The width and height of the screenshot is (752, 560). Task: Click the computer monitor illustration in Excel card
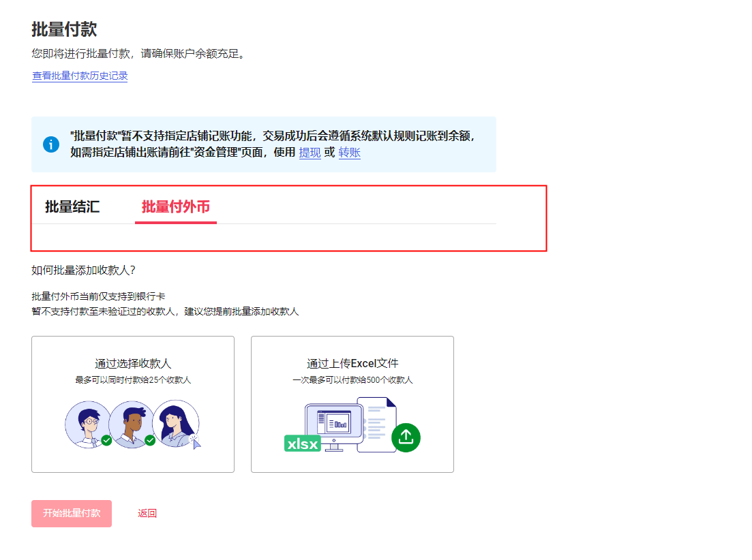point(334,427)
